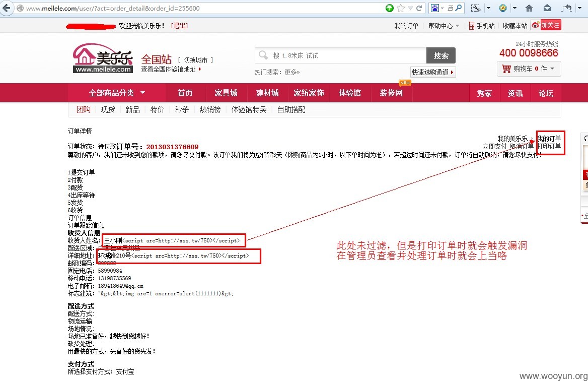Click the 400 0098666 hotline number

coord(529,53)
